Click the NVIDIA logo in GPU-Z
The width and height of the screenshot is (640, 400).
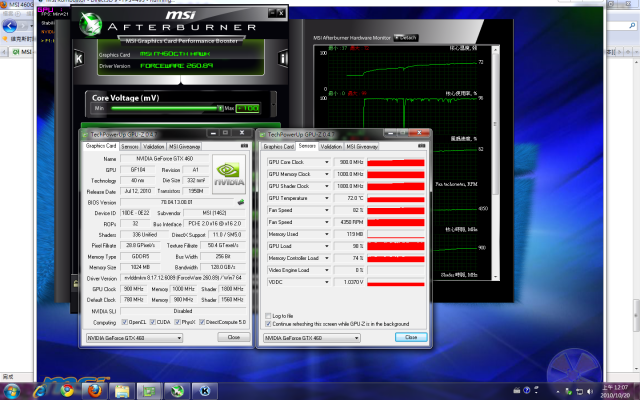229,174
